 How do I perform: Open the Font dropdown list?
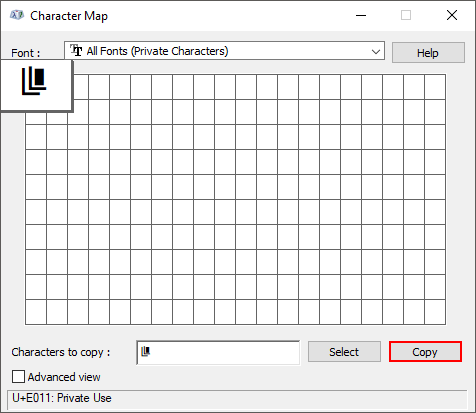click(x=224, y=51)
